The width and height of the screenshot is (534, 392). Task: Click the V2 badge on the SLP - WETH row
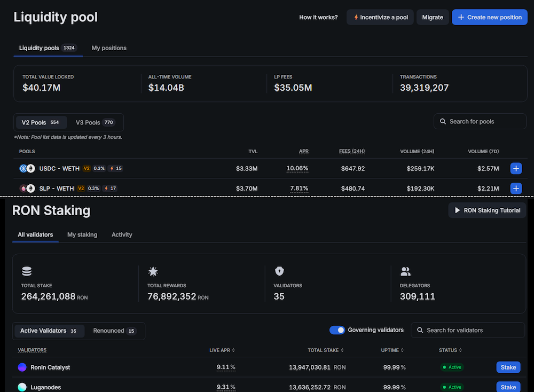click(81, 189)
